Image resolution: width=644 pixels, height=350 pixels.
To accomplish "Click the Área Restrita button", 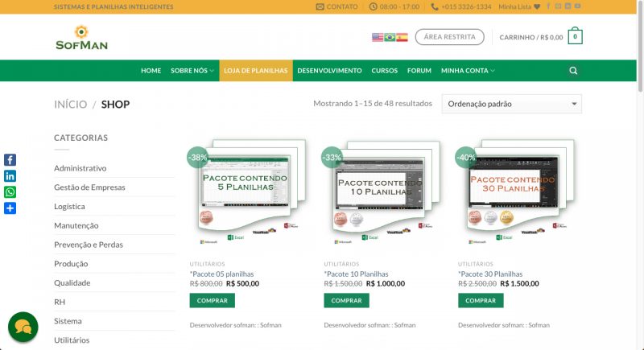I will click(x=450, y=37).
